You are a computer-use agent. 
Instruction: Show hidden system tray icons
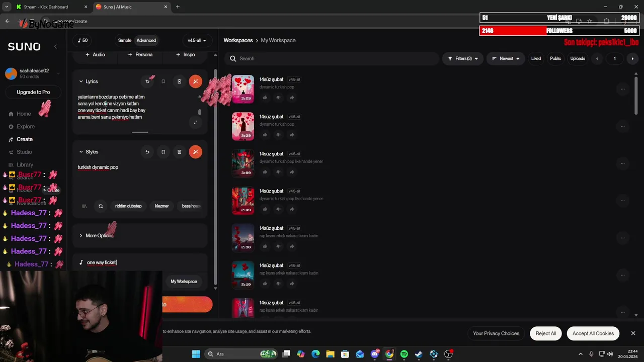pyautogui.click(x=580, y=354)
